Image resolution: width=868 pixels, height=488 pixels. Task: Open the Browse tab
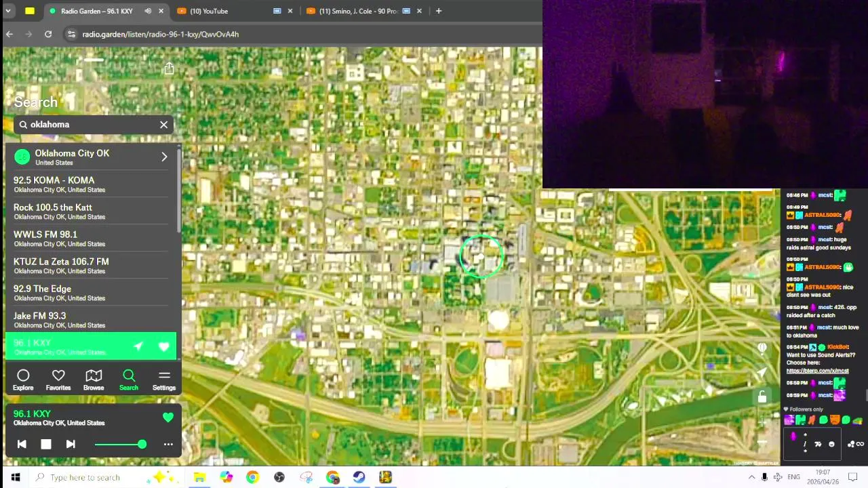pos(94,380)
